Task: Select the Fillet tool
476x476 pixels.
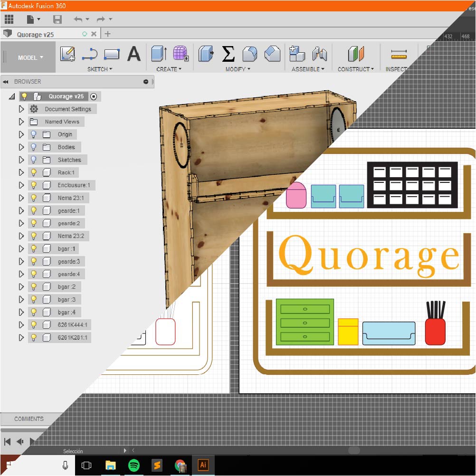Action: [x=250, y=54]
